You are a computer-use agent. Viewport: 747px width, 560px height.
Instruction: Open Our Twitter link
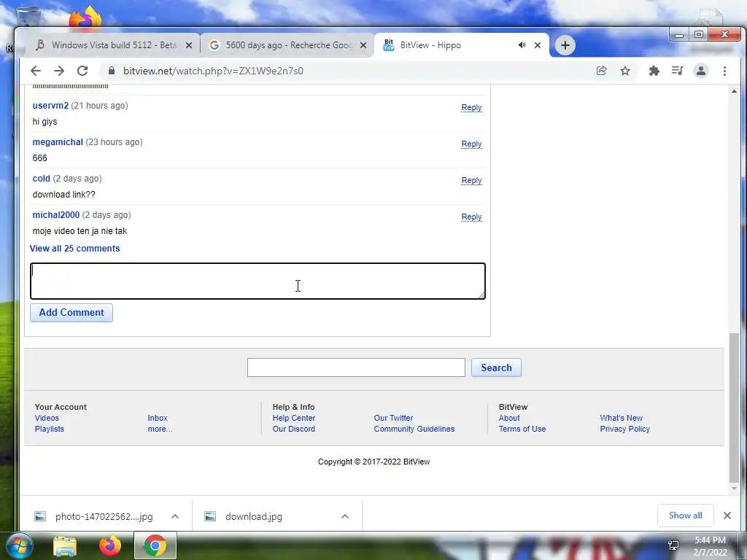click(393, 418)
